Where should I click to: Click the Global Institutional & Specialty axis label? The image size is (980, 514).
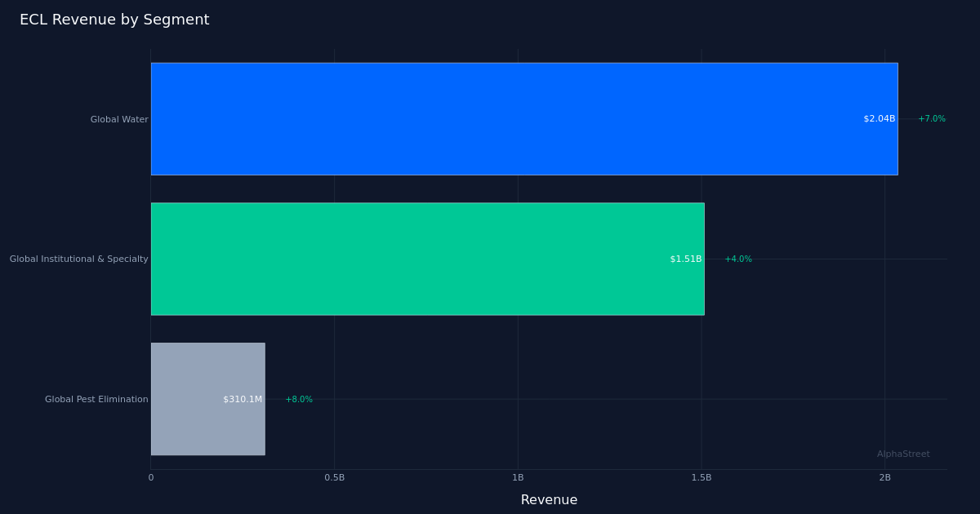[79, 259]
